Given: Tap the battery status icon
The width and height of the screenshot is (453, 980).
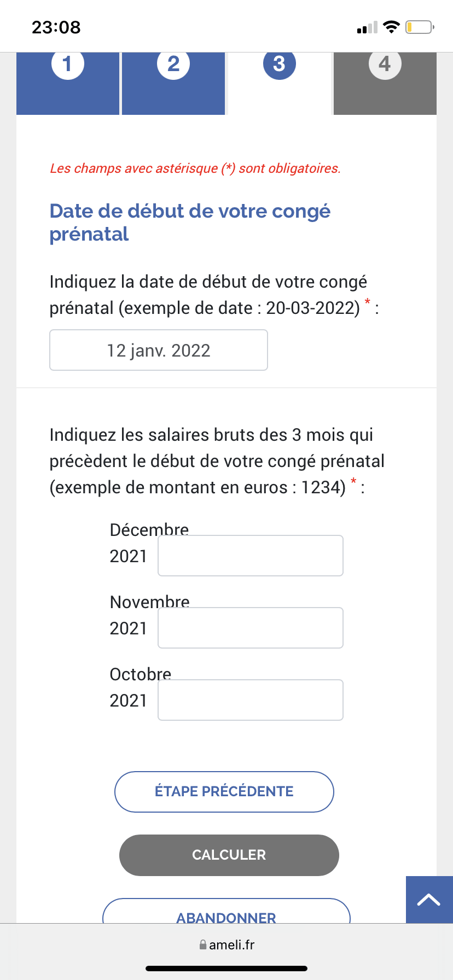Looking at the screenshot, I should (x=419, y=27).
